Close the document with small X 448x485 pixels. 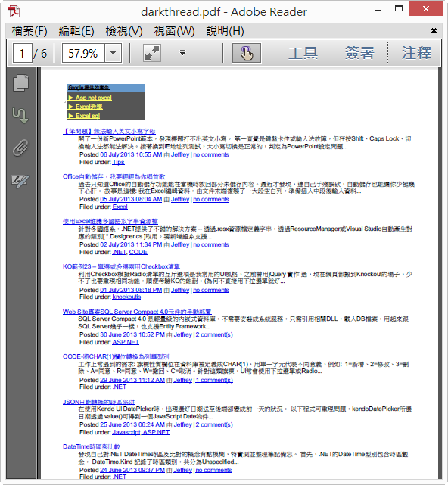click(434, 30)
